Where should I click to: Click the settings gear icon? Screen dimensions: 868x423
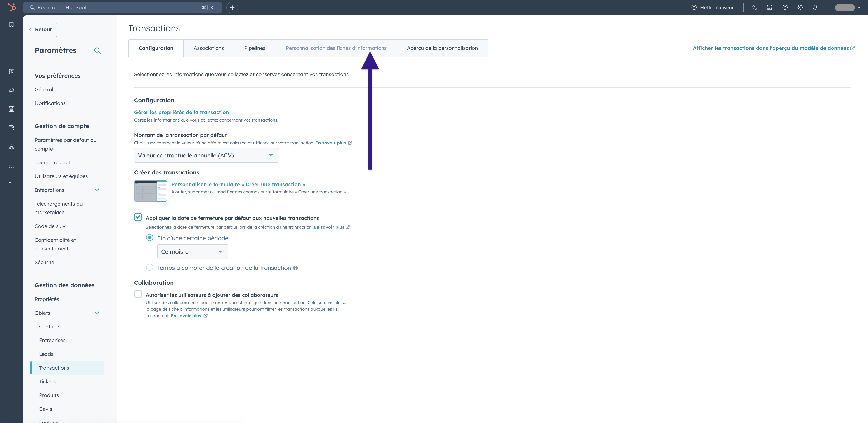pyautogui.click(x=800, y=7)
